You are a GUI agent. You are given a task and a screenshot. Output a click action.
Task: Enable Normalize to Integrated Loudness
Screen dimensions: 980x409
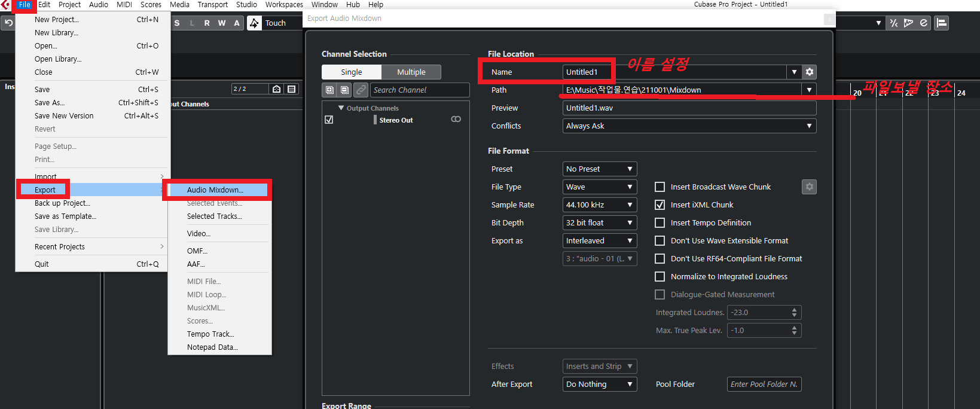(660, 276)
